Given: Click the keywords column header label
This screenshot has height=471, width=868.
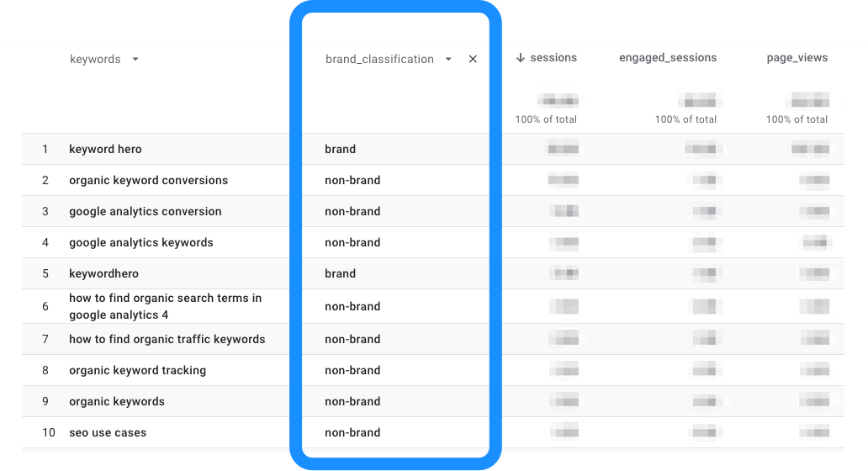Looking at the screenshot, I should pyautogui.click(x=95, y=59).
